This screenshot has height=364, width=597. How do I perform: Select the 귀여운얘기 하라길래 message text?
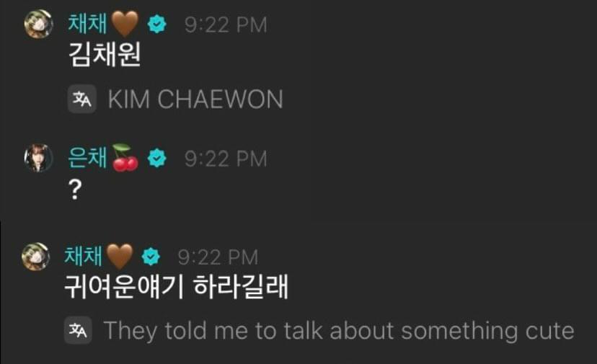coord(176,287)
